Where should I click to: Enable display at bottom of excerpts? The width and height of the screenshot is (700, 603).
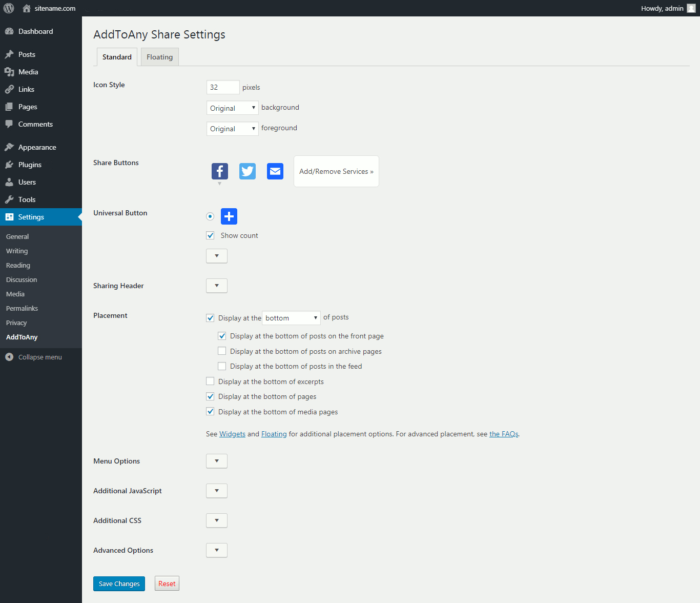coord(210,381)
